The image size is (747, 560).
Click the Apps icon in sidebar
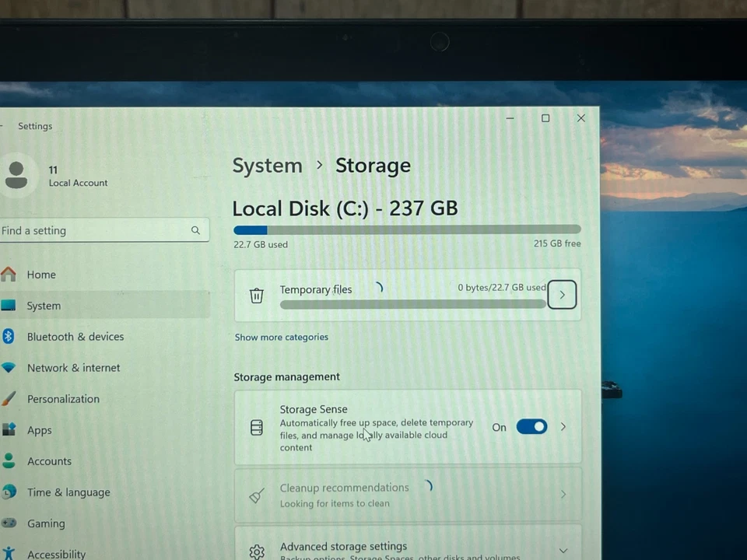(x=9, y=429)
